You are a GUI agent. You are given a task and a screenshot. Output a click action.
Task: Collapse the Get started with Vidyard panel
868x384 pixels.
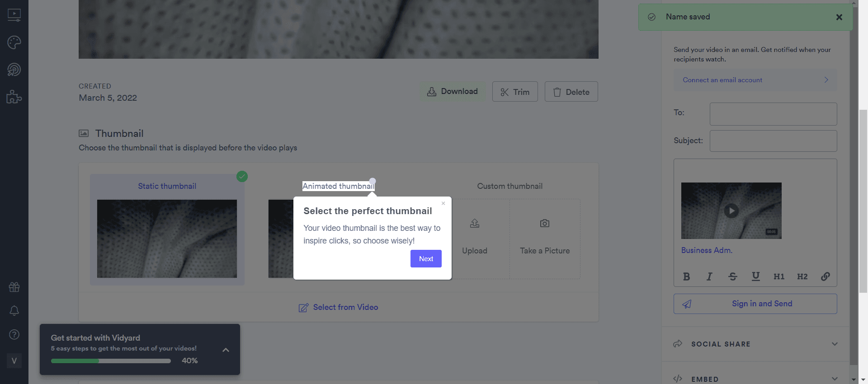point(226,350)
